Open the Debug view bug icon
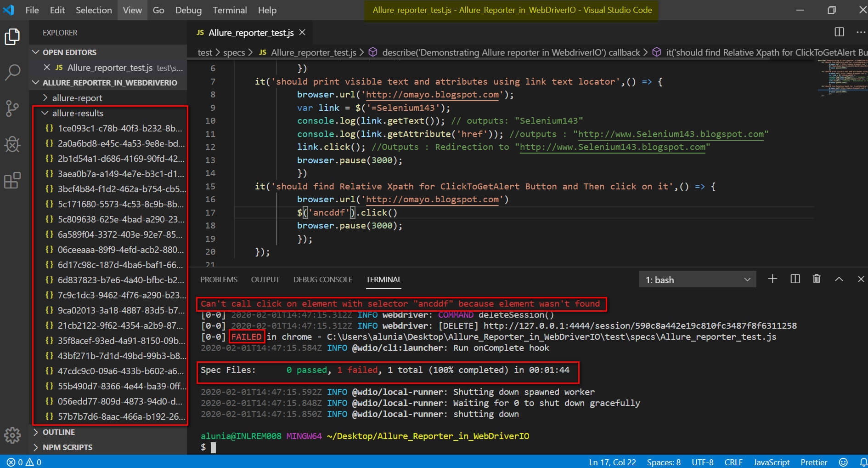Screen dimensions: 868x468 pyautogui.click(x=12, y=144)
